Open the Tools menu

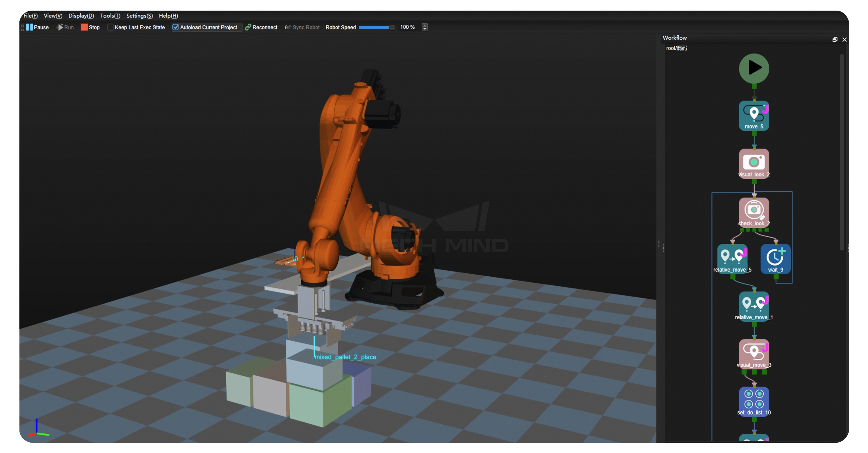click(110, 16)
